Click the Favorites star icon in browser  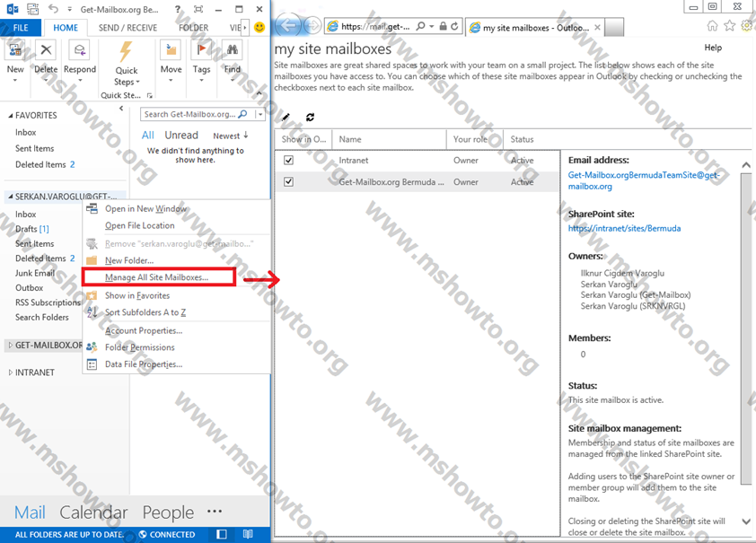pyautogui.click(x=730, y=25)
